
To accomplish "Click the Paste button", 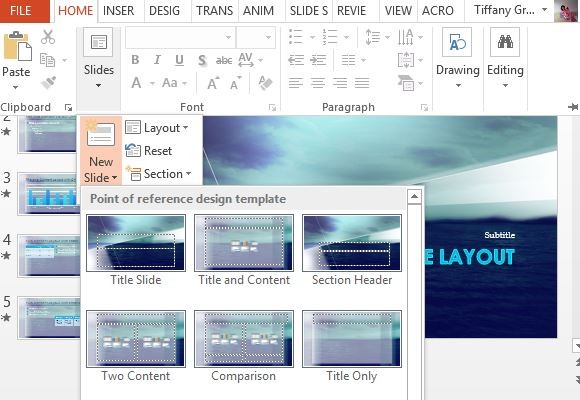I will pos(16,60).
